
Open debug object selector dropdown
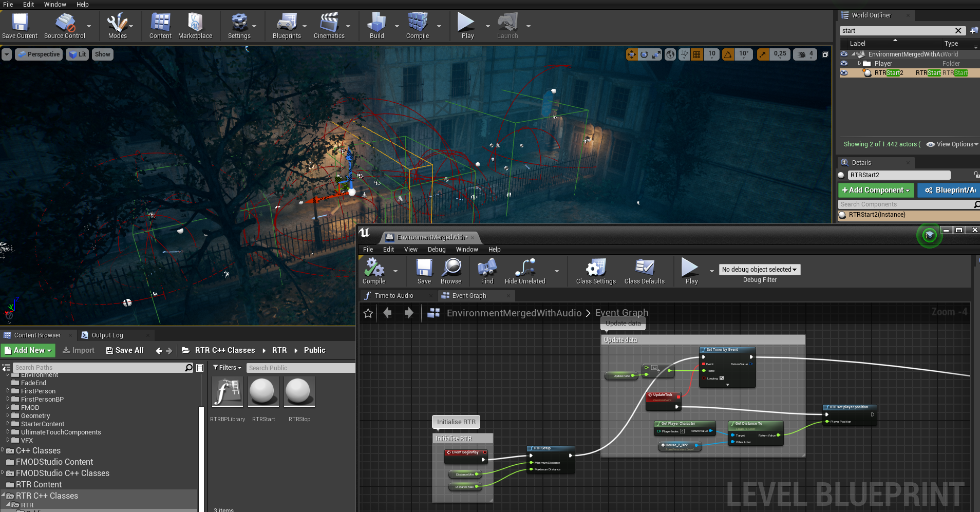pos(759,270)
